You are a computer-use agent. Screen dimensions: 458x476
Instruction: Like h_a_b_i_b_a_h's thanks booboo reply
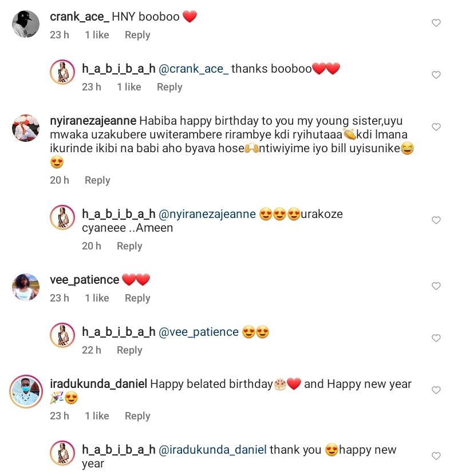436,75
